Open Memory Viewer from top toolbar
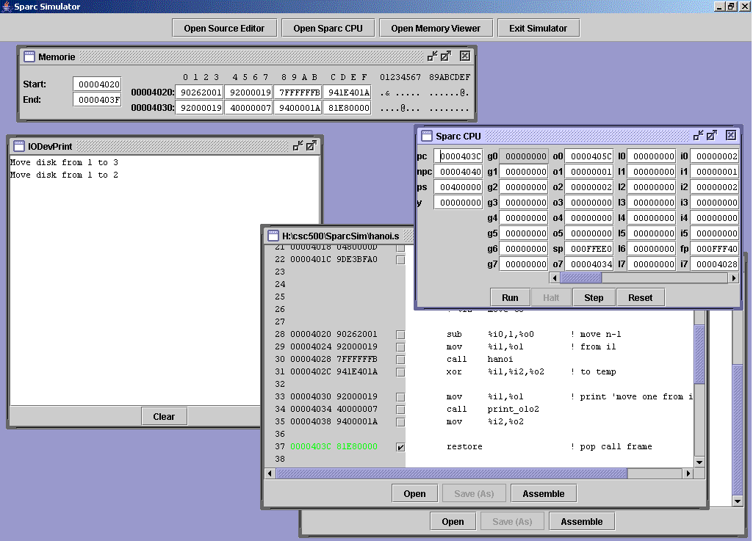The height and width of the screenshot is (541, 756). pos(436,29)
